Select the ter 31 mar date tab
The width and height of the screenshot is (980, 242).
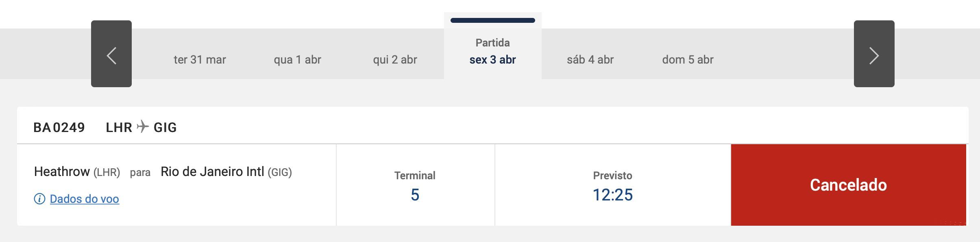[200, 59]
